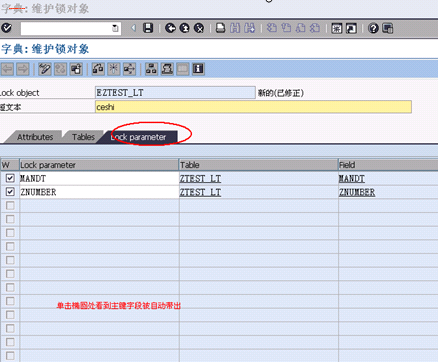Click the Field column header
438x362 pixels.
[388, 165]
